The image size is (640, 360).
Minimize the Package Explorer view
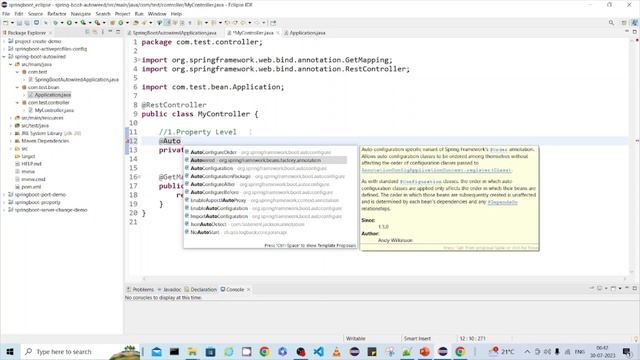click(110, 32)
